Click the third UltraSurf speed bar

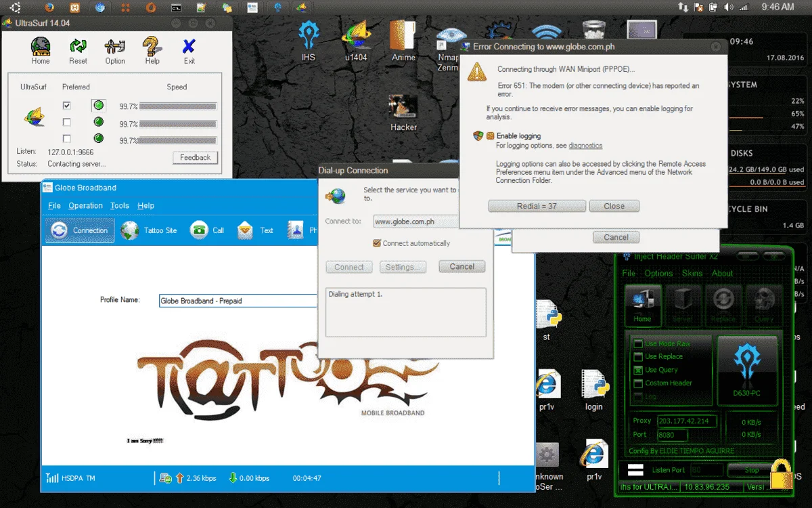[x=178, y=140]
